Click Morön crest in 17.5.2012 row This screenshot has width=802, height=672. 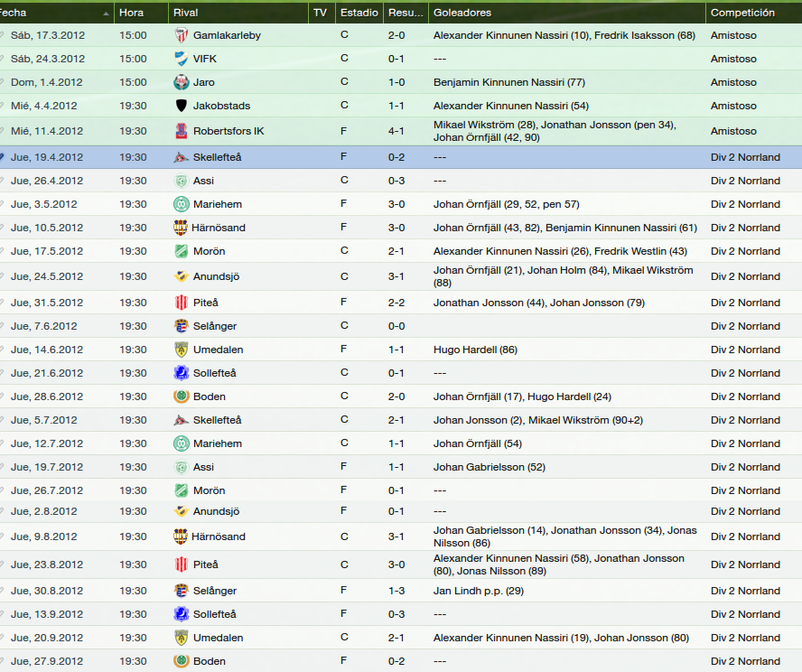coord(181,251)
